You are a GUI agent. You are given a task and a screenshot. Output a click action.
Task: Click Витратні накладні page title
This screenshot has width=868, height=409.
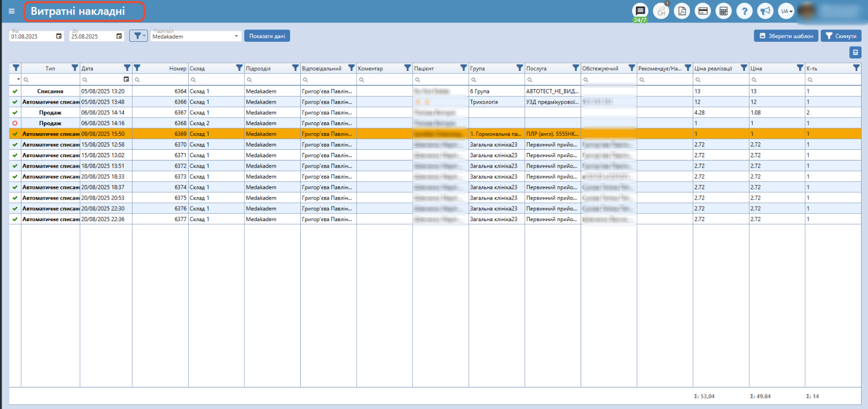coord(78,11)
